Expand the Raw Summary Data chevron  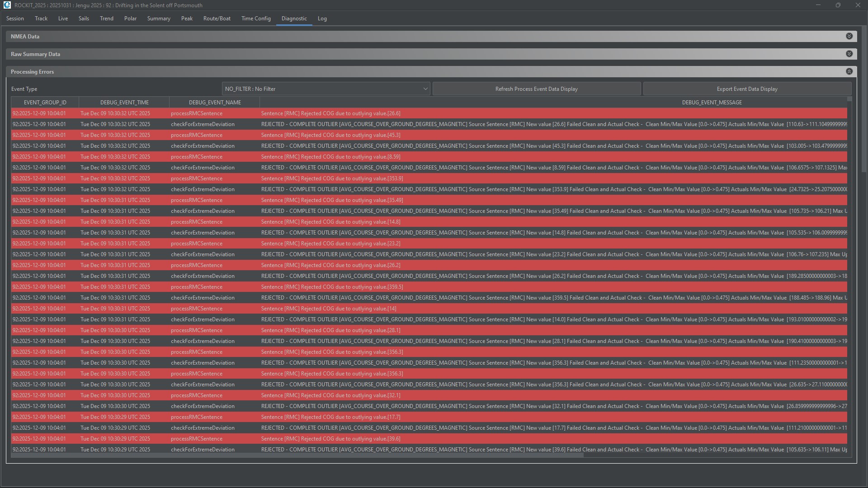click(849, 54)
